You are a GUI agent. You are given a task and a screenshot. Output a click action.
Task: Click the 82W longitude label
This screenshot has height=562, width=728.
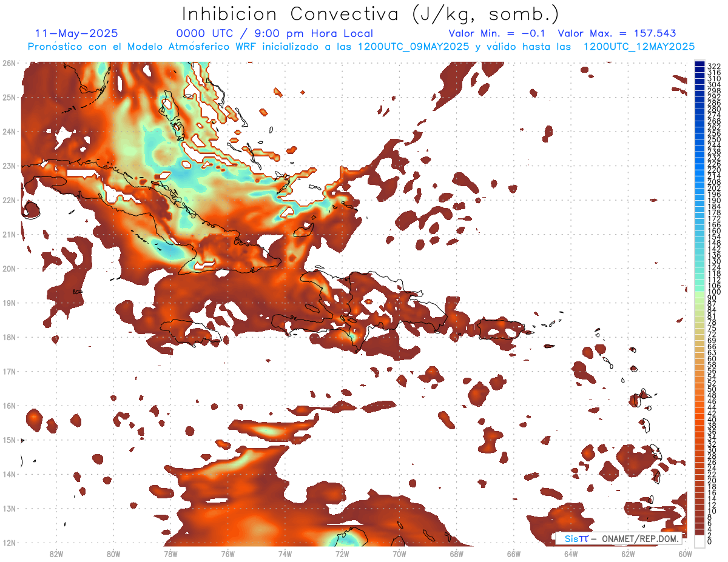click(56, 554)
